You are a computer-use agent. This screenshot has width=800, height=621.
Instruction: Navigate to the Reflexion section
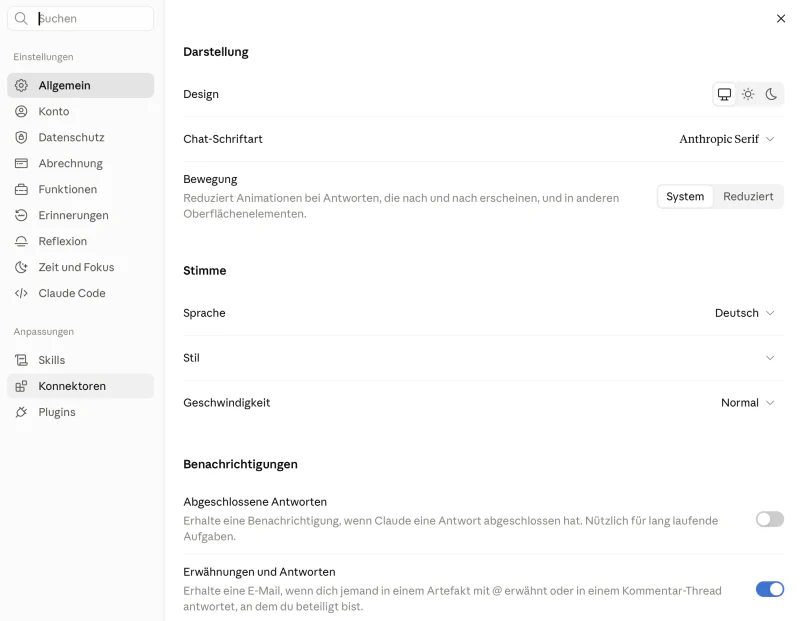(81, 241)
